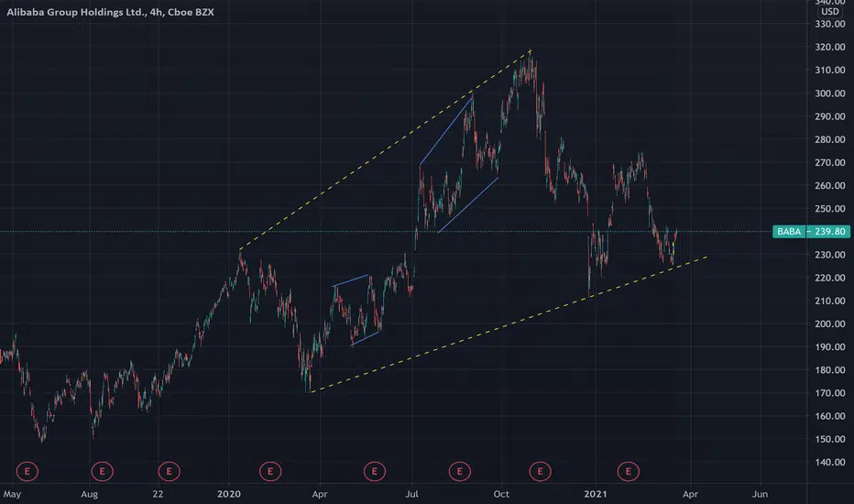Click the 22 date label on the time axis

tap(158, 494)
